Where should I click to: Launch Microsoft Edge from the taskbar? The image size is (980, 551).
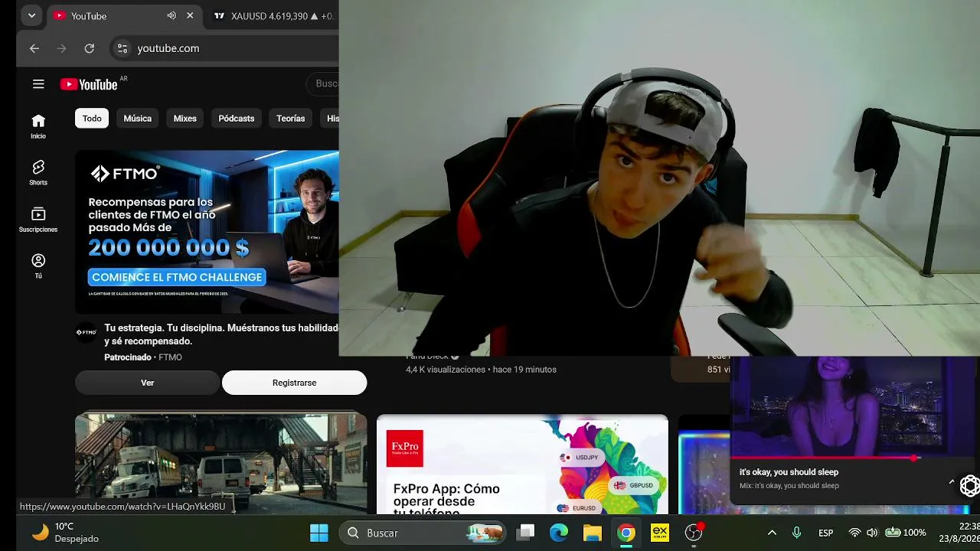pyautogui.click(x=559, y=533)
